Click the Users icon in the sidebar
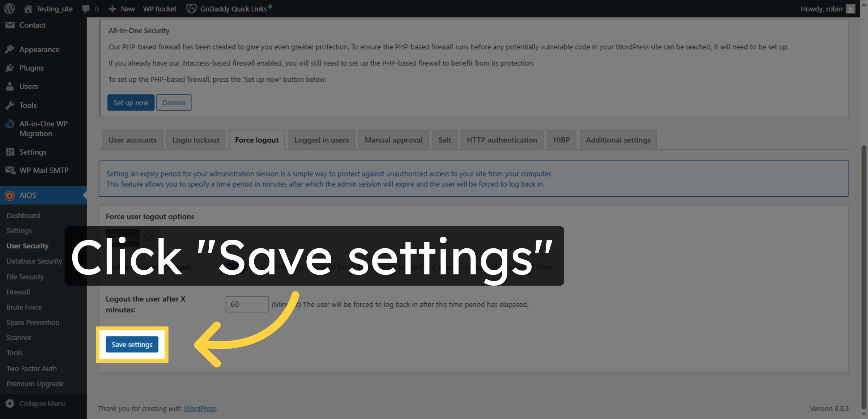Image resolution: width=868 pixels, height=419 pixels. (x=10, y=86)
